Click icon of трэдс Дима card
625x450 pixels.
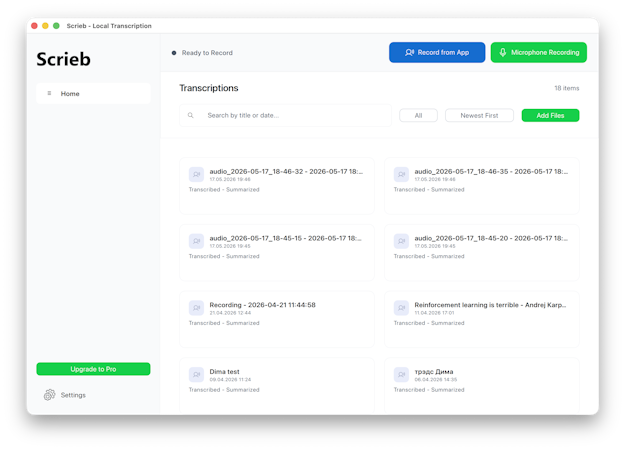(401, 374)
